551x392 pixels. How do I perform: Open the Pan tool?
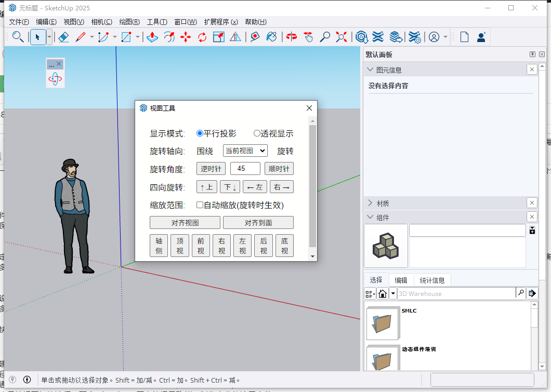(308, 37)
